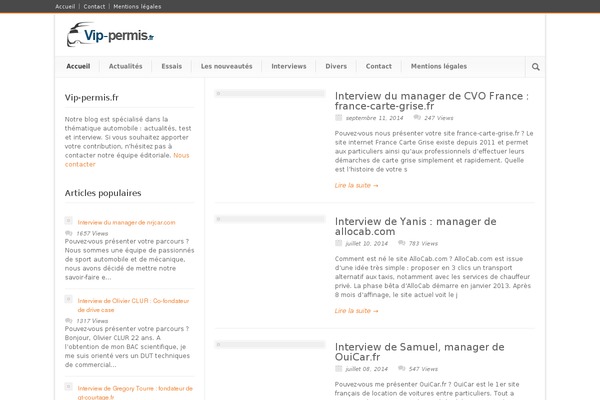Click calendar icon beside septembre 11, 2014
Viewport: 600px width, 400px height.
338,118
